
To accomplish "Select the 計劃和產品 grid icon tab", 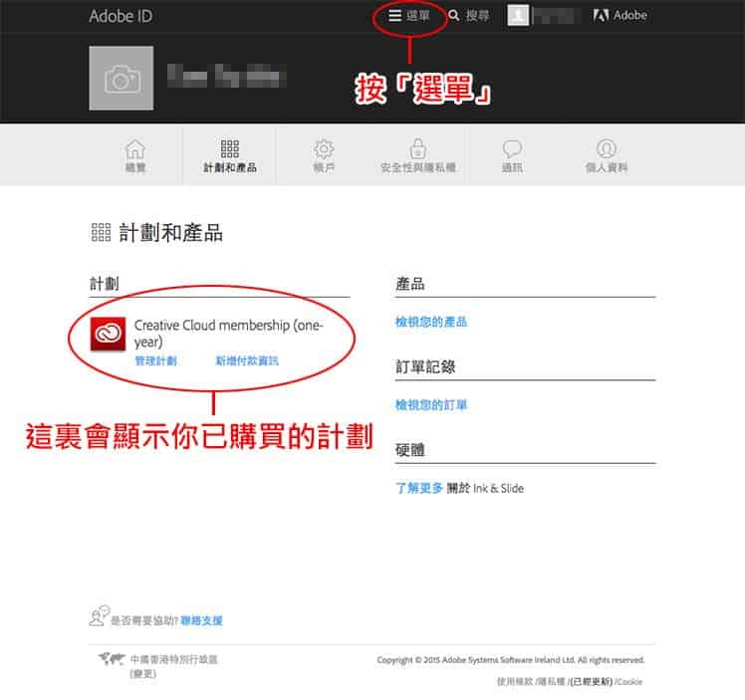I will [x=230, y=155].
